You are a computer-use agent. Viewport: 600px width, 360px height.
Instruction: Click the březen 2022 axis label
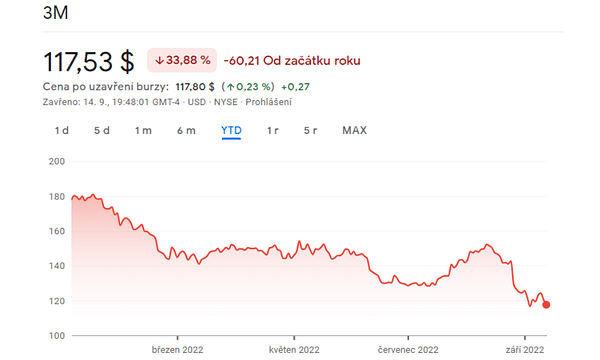[177, 350]
